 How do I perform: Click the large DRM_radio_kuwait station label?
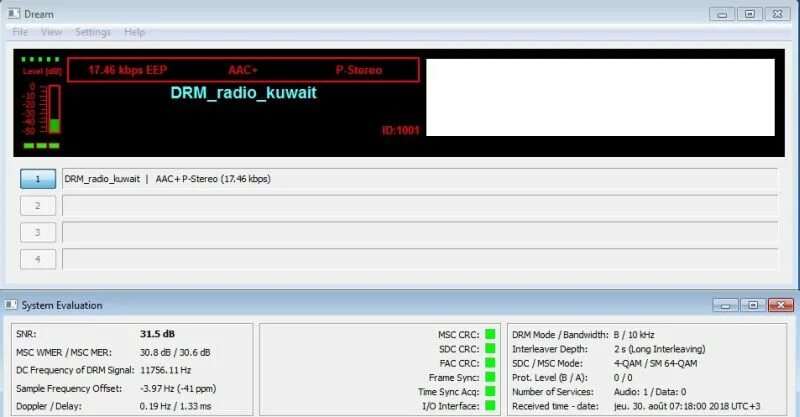[243, 93]
